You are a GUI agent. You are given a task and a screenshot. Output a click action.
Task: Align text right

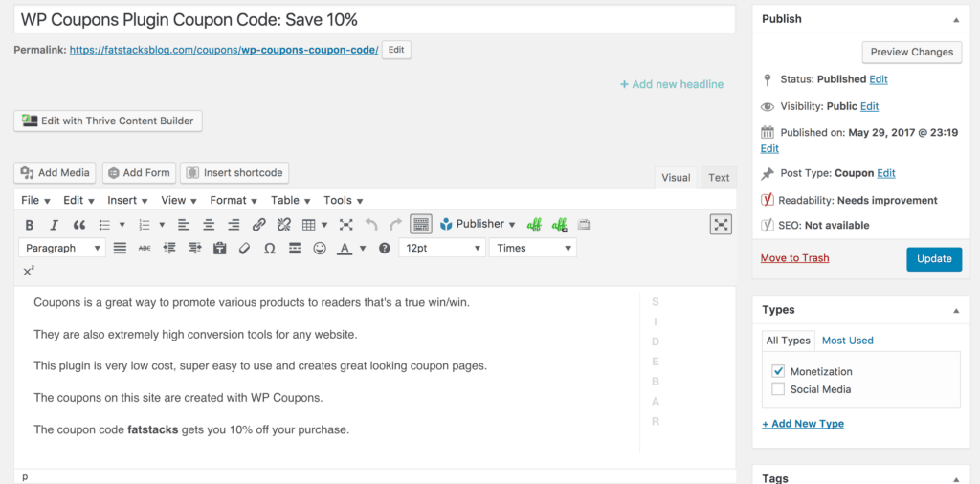(234, 225)
